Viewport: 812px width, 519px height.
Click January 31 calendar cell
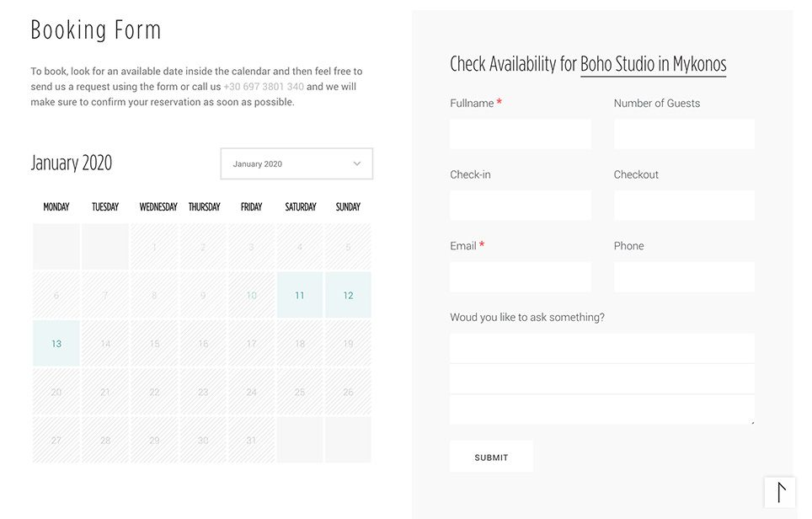(x=251, y=440)
